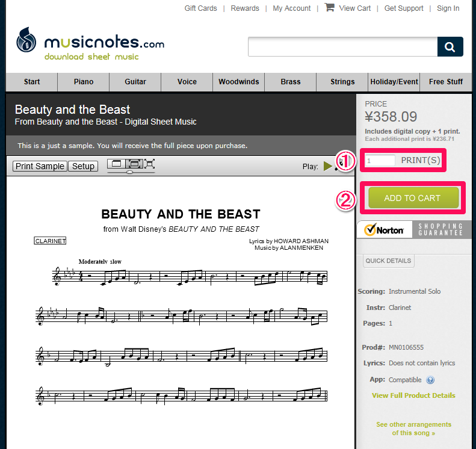Click the CLARINET label on sheet music

point(50,241)
